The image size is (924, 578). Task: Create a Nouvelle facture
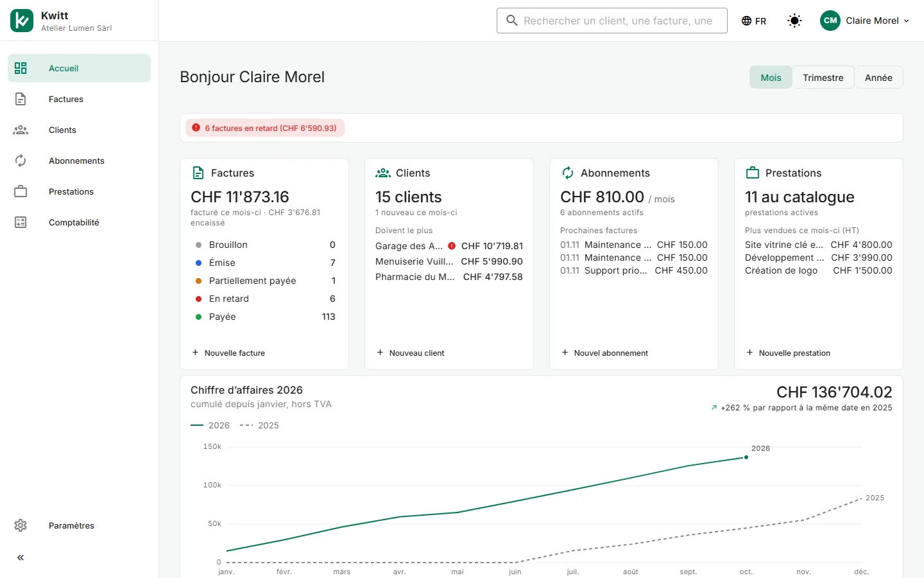coord(228,353)
